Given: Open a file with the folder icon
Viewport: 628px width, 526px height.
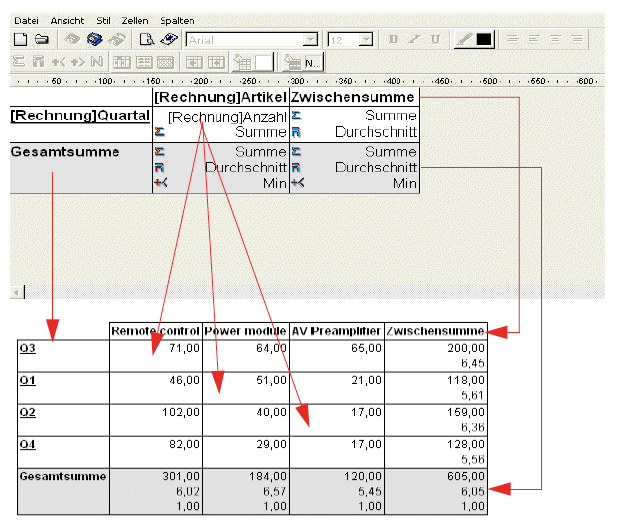Looking at the screenshot, I should pos(42,39).
